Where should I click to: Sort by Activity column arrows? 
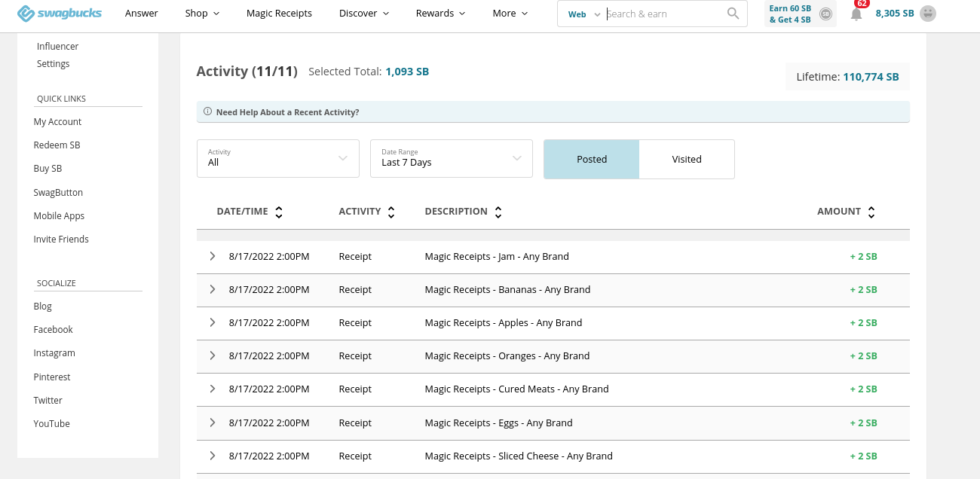[x=391, y=212]
